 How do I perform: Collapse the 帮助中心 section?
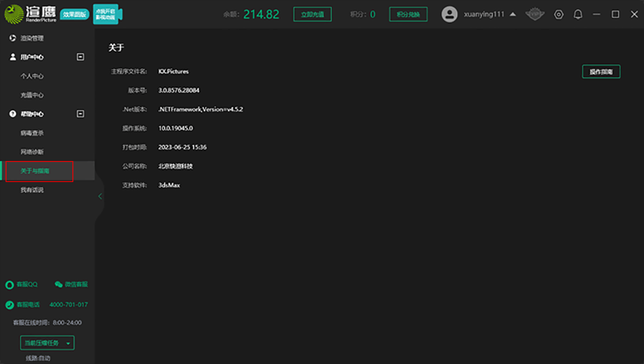click(x=80, y=114)
